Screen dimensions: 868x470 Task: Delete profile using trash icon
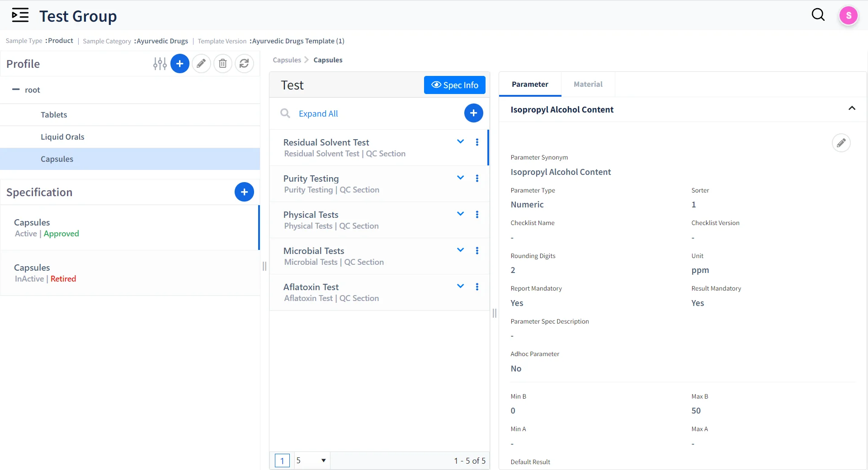[x=223, y=64]
